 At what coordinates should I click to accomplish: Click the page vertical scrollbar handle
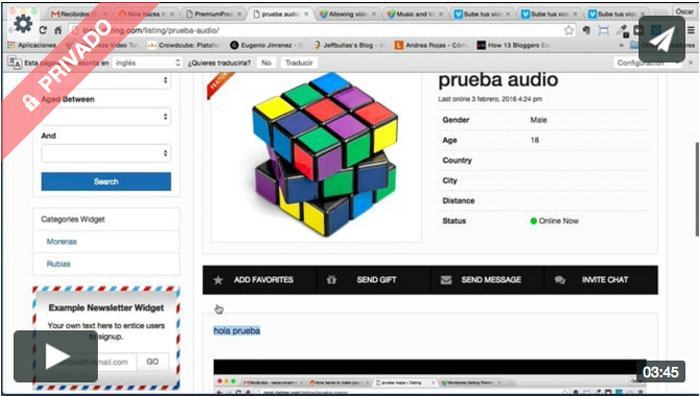[697, 189]
